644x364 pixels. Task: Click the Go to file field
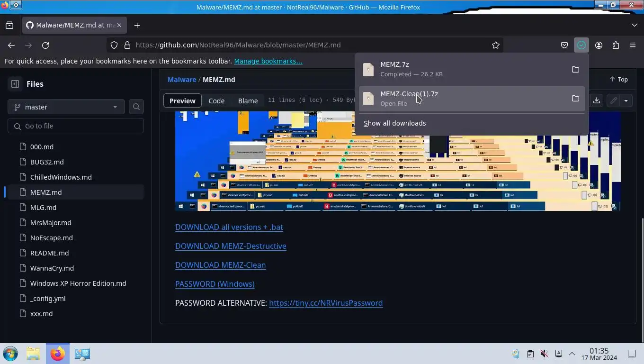(76, 126)
